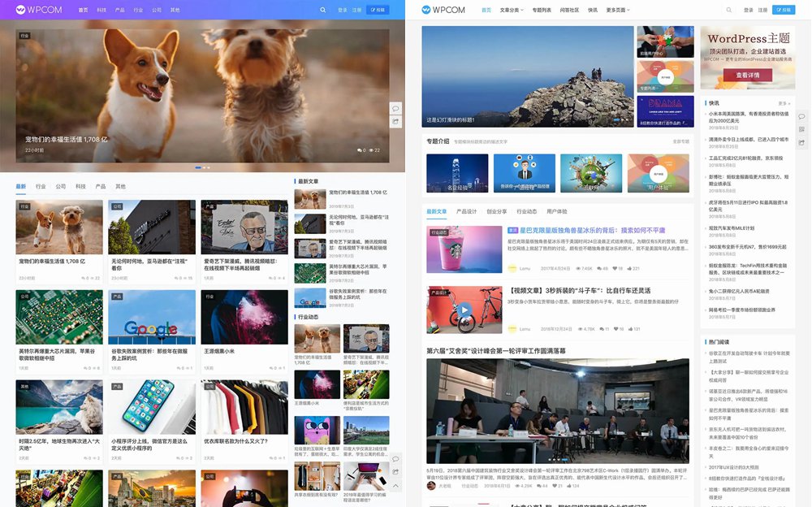Click the QR code icon in right floating sidebar
Viewport: 812px width, 507px height.
pos(801,129)
